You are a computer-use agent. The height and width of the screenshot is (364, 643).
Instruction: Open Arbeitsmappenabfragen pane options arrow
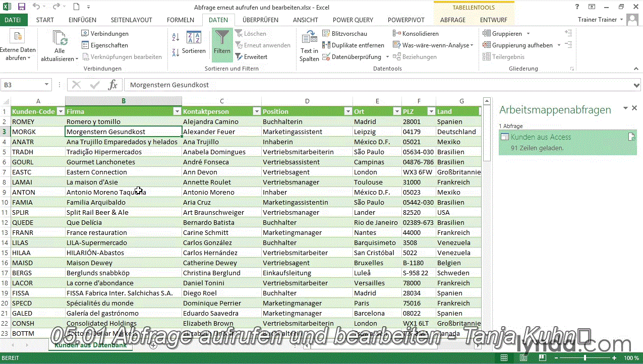625,108
